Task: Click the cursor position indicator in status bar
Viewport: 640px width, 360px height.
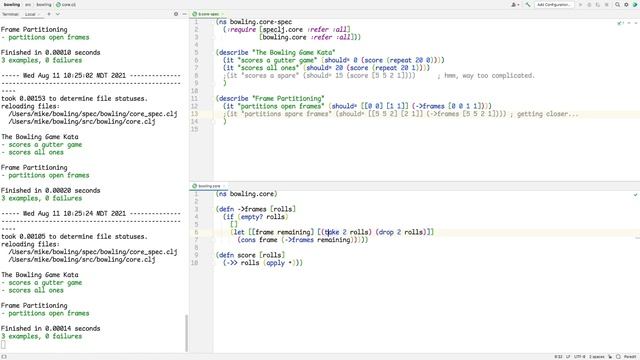Action: coord(558,356)
